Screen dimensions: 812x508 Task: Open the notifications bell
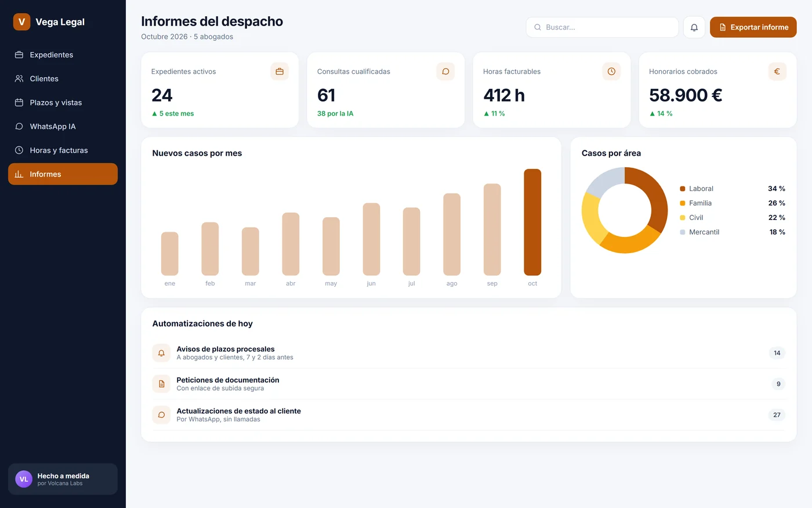pos(694,27)
